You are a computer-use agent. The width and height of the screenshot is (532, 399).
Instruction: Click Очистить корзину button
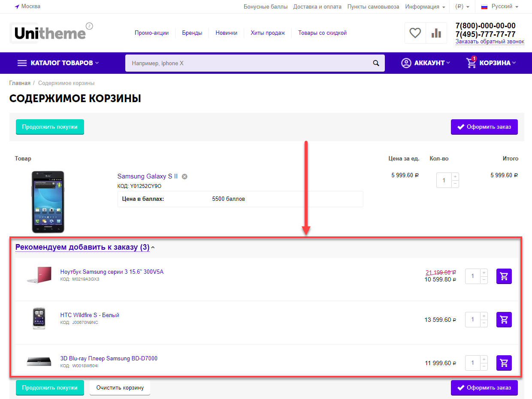point(120,387)
